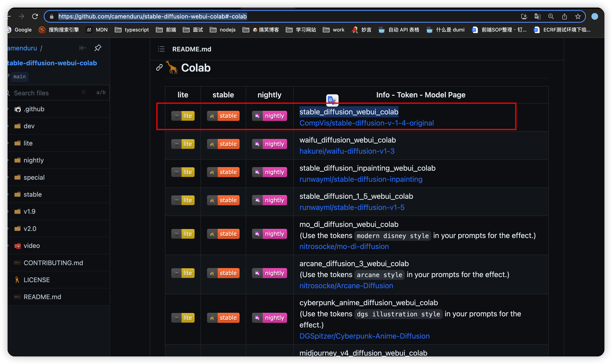Screen dimensions: 612x364
Task: Click the browser address bar URL
Action: click(x=152, y=16)
